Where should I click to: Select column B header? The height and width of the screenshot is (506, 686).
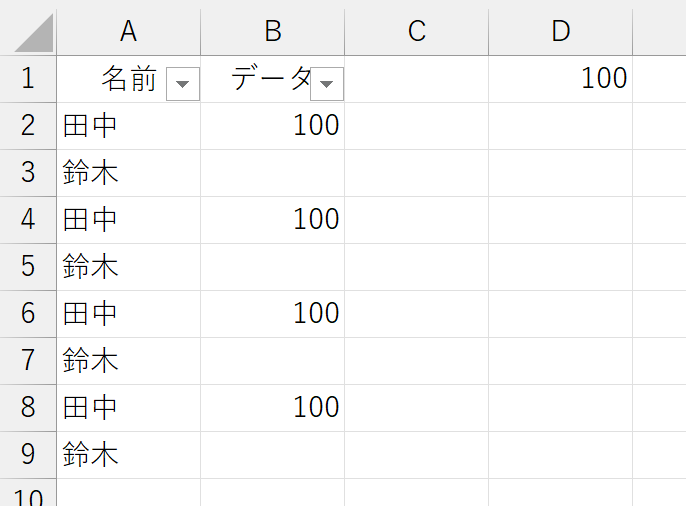click(x=273, y=31)
